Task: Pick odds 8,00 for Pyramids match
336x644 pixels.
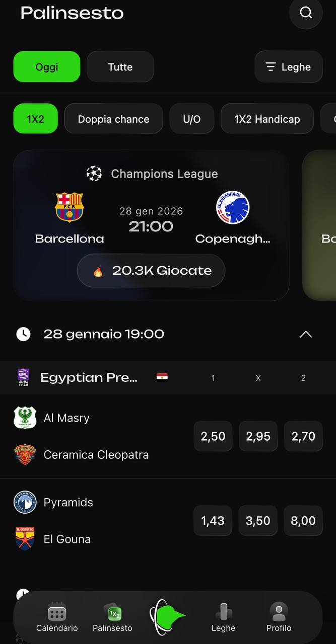Action: 303,521
